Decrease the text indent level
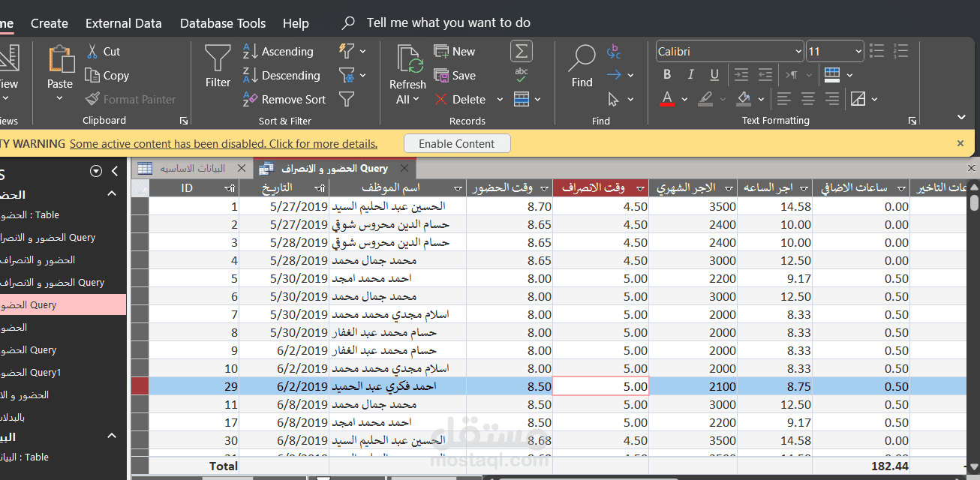 [x=765, y=75]
